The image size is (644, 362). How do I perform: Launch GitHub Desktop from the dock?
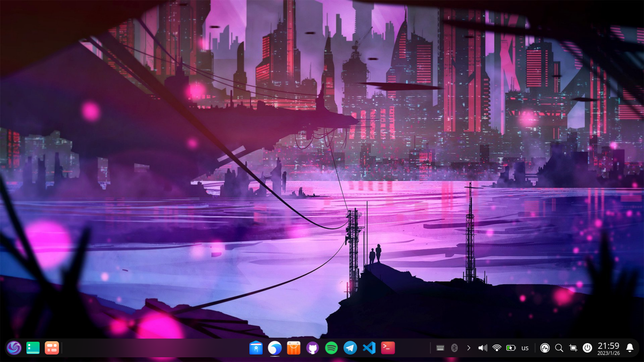(313, 348)
